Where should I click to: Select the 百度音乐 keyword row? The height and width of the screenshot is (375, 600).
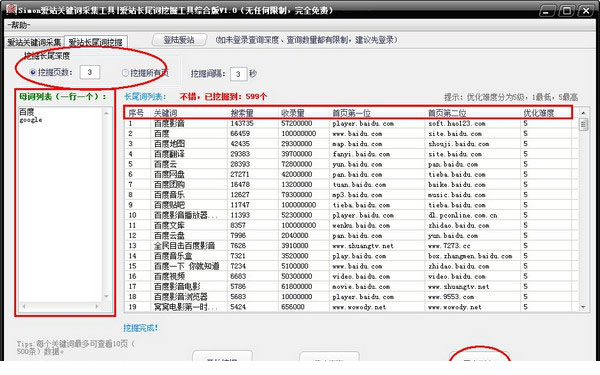(x=169, y=195)
